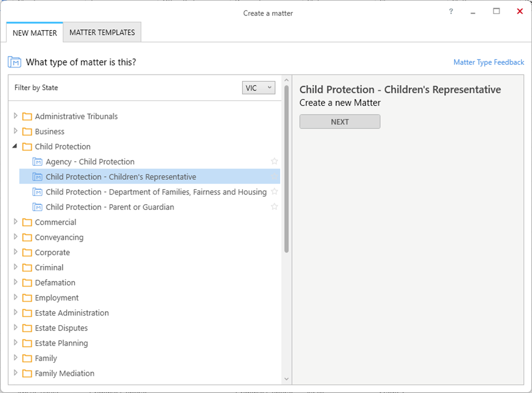This screenshot has height=393, width=532.
Task: Toggle favorite star for Department of Families item
Action: tap(274, 191)
